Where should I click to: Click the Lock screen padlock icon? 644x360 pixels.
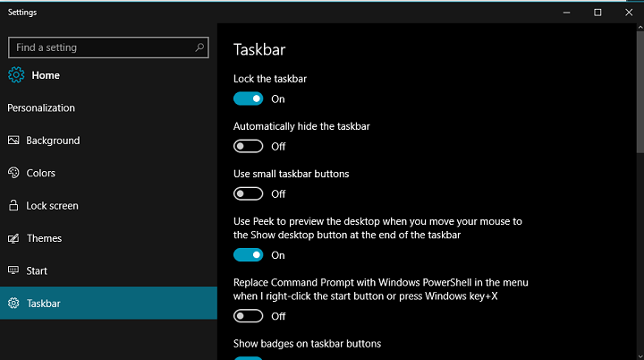click(x=13, y=205)
